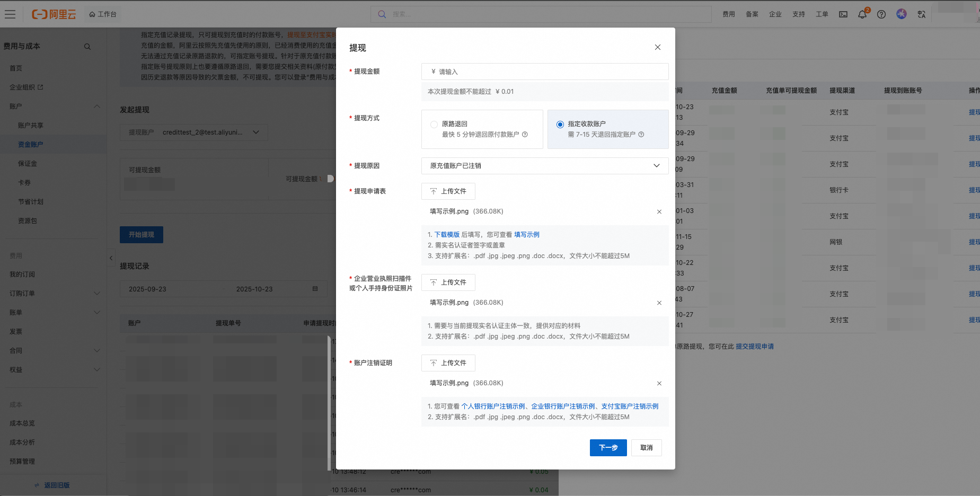Open 卡券 in the sidebar
The width and height of the screenshot is (980, 496).
(x=24, y=183)
